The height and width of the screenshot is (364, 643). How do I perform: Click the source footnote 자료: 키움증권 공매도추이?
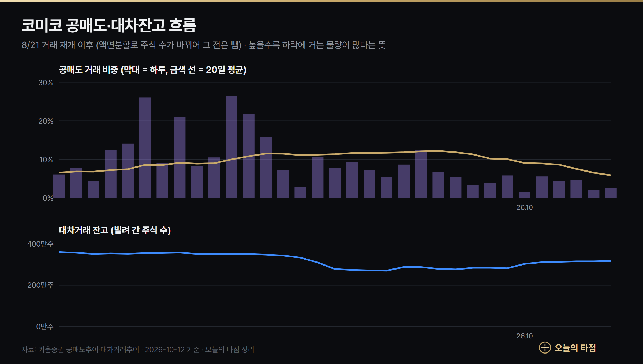[138, 350]
